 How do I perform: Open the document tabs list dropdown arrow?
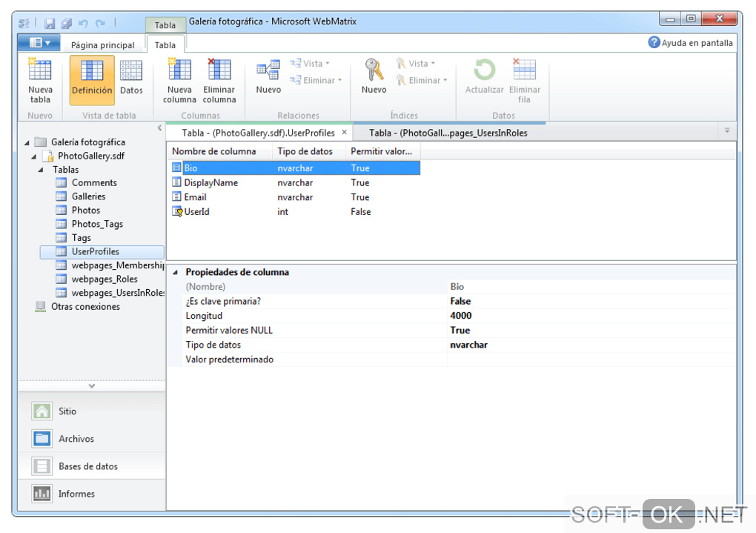(x=727, y=130)
